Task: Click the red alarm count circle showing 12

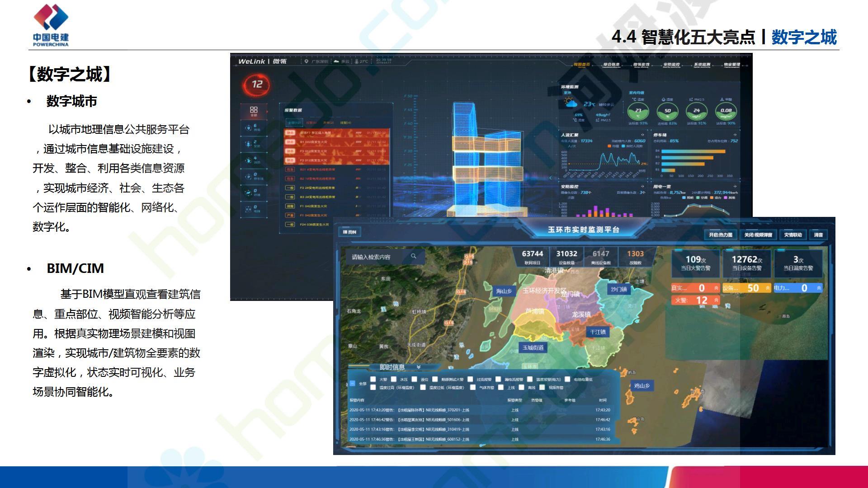Action: [x=257, y=84]
